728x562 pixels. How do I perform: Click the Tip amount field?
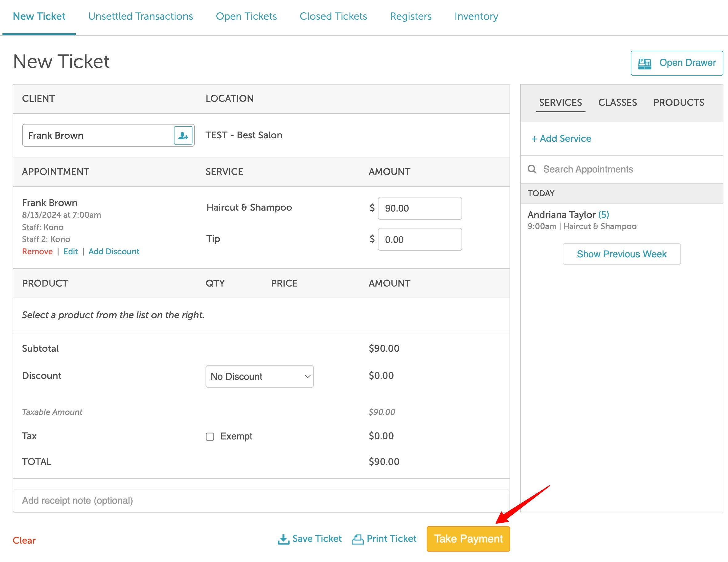coord(420,239)
